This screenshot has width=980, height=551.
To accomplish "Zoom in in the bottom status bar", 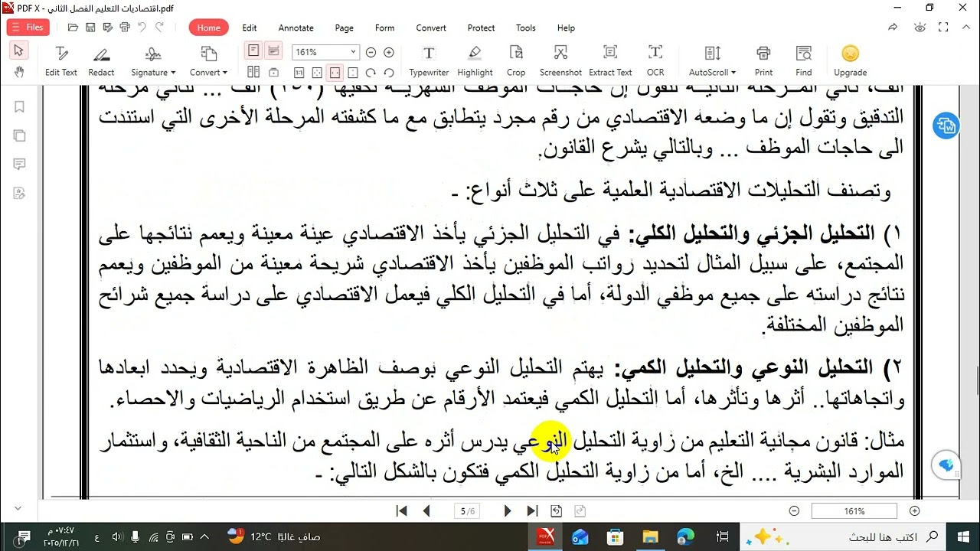I will pos(914,510).
